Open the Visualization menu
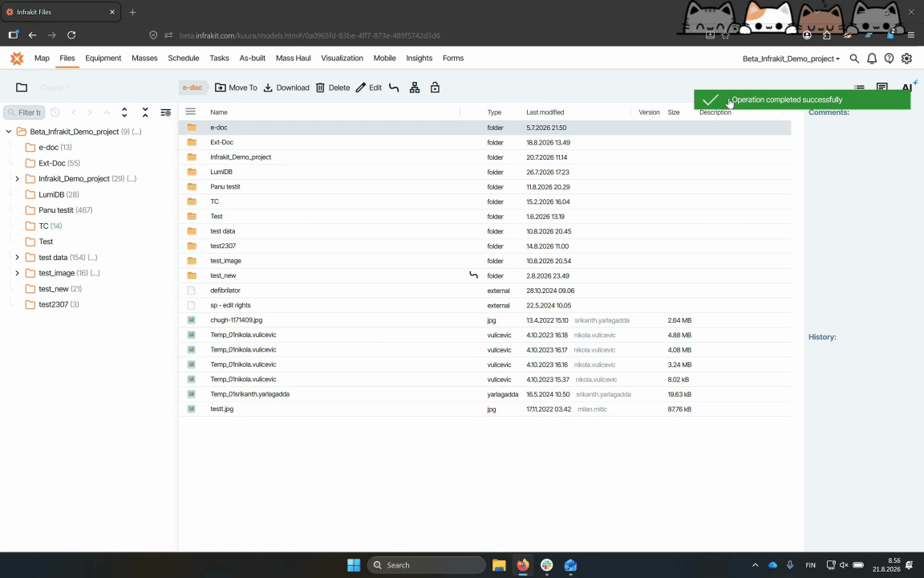This screenshot has height=578, width=924. [342, 58]
